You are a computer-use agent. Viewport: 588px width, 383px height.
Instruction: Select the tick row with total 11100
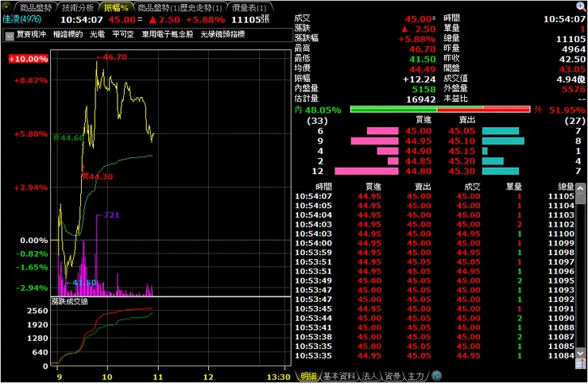(435, 234)
